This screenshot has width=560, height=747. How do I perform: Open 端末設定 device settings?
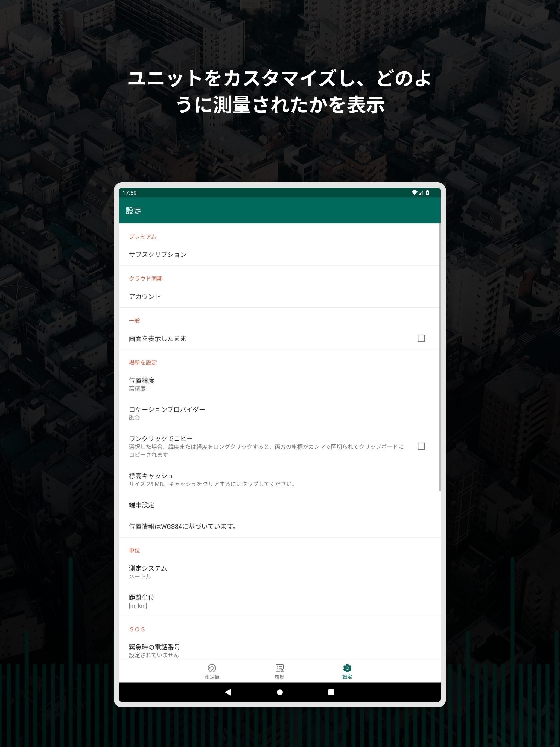280,505
